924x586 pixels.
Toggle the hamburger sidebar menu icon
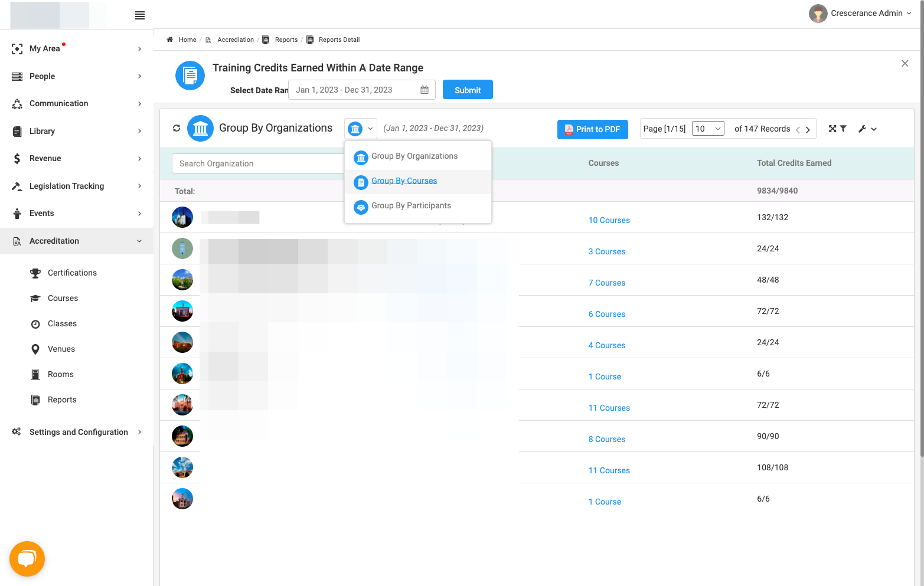[140, 15]
